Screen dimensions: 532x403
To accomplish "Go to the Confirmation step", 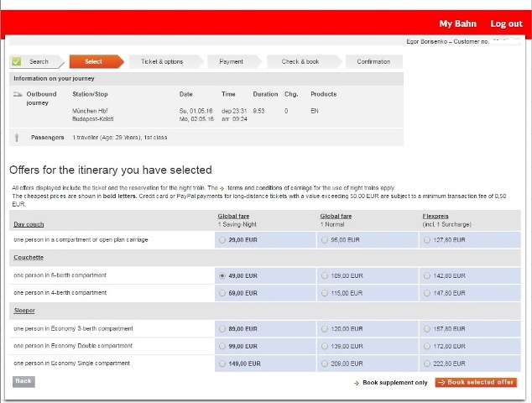I will (x=373, y=62).
